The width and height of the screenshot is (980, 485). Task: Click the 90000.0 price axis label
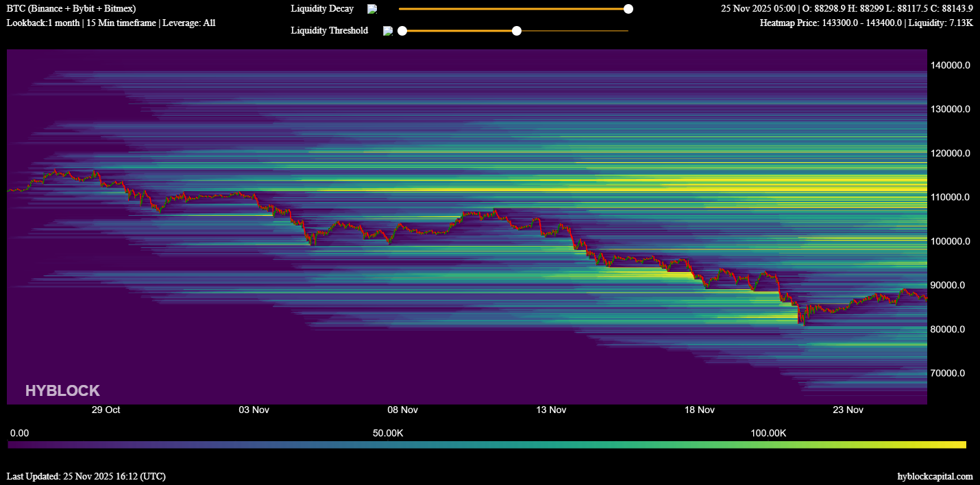[x=949, y=286]
